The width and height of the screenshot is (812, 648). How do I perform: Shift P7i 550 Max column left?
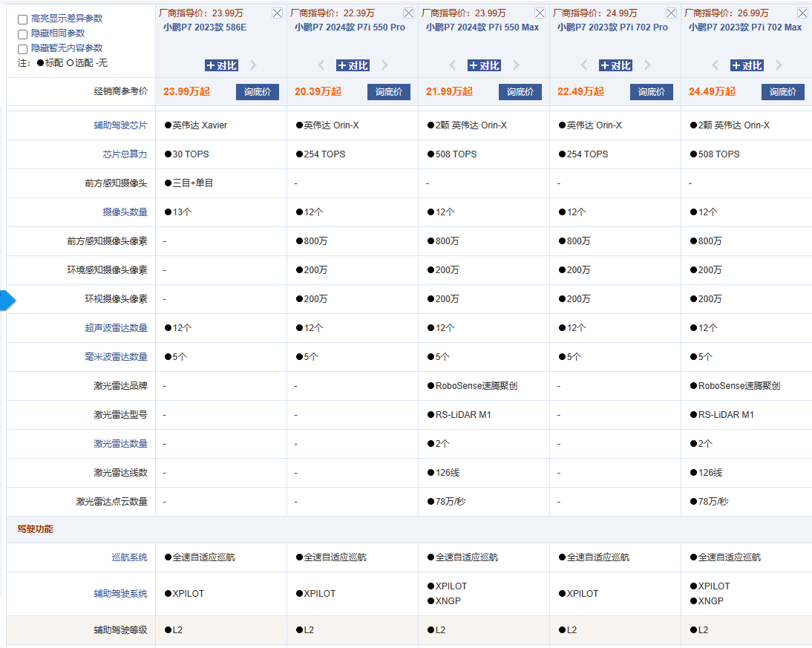coord(453,65)
